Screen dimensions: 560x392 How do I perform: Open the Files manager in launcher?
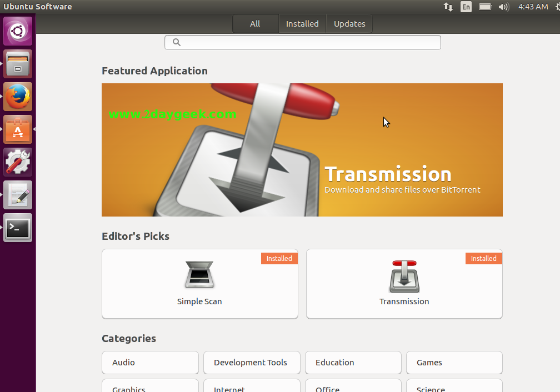(x=18, y=64)
